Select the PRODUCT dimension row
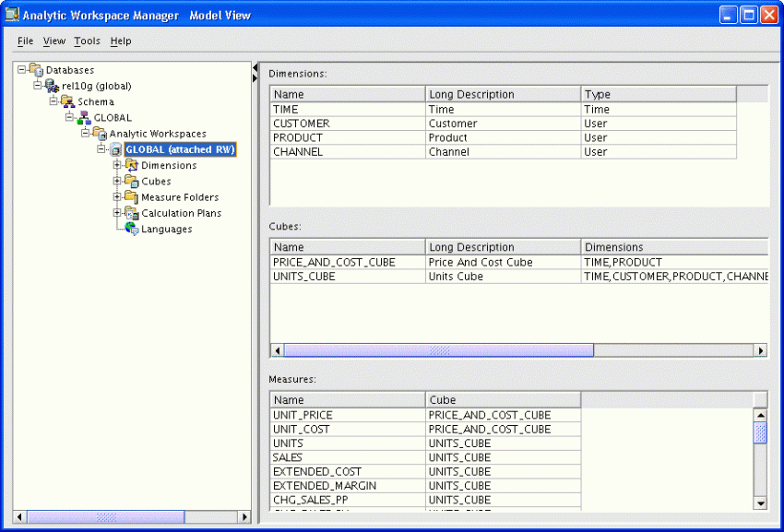This screenshot has width=784, height=532. (x=504, y=137)
